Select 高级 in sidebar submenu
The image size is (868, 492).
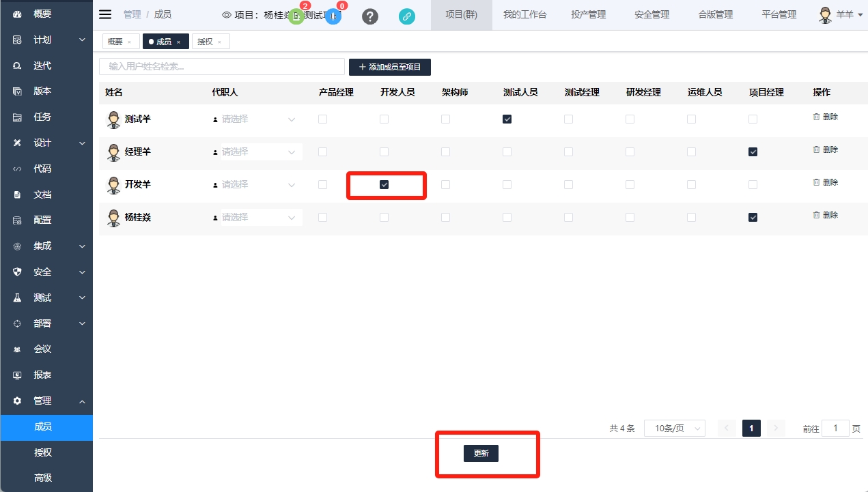click(46, 478)
